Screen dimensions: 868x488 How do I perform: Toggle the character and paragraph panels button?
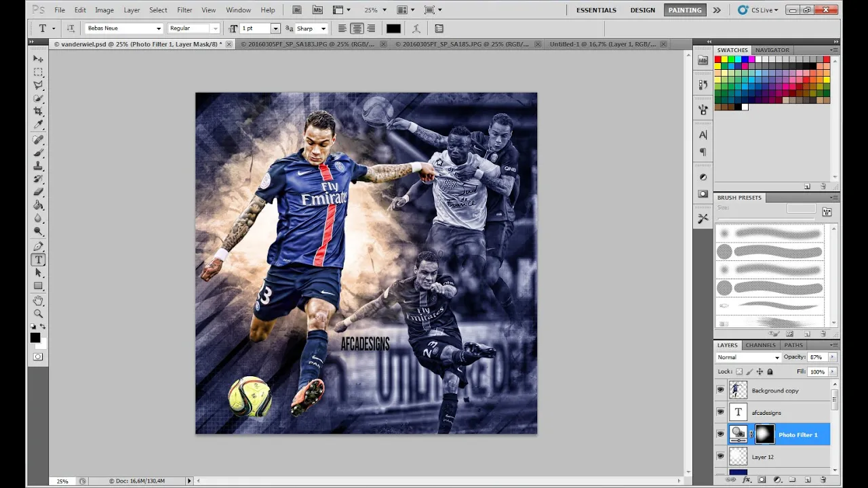[x=439, y=28]
